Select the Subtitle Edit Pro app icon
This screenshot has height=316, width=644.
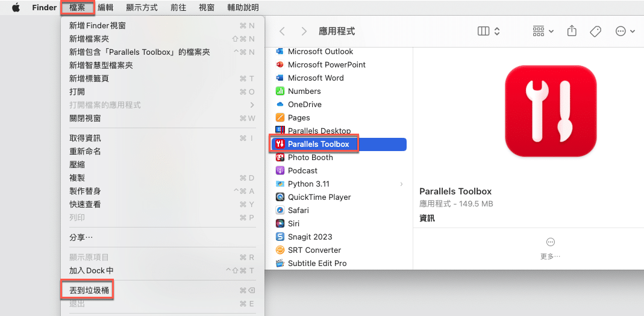point(280,263)
